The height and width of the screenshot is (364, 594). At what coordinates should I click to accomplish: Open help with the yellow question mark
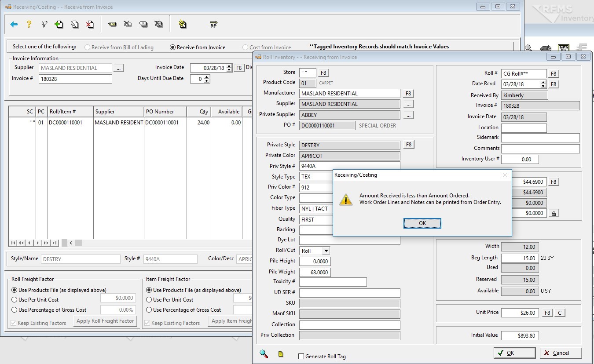pos(29,24)
